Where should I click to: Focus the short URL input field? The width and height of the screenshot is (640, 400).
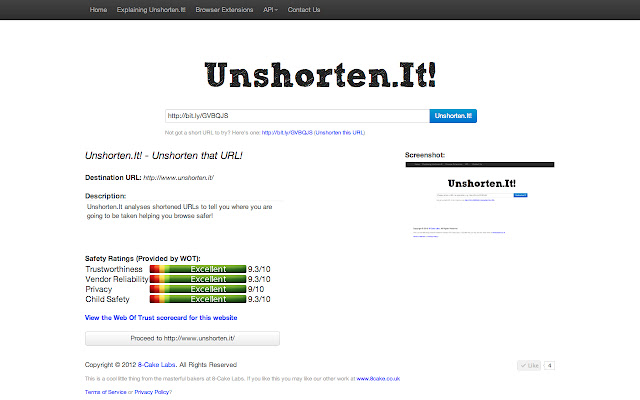pos(297,116)
